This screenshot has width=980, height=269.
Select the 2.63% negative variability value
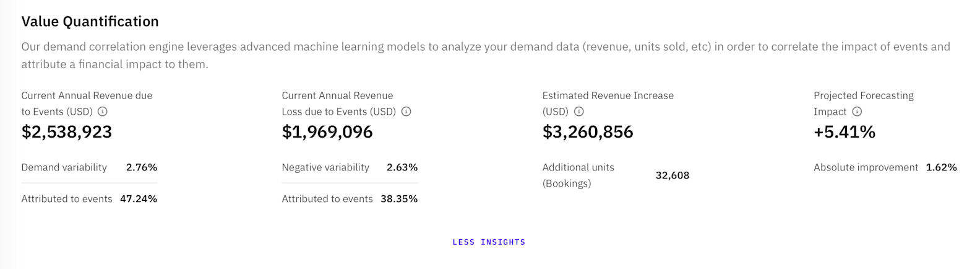[402, 167]
